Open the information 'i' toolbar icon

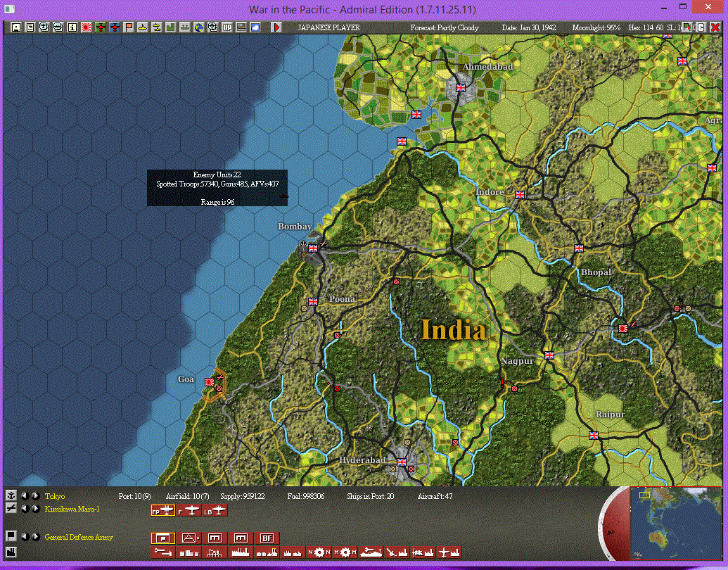(72, 27)
